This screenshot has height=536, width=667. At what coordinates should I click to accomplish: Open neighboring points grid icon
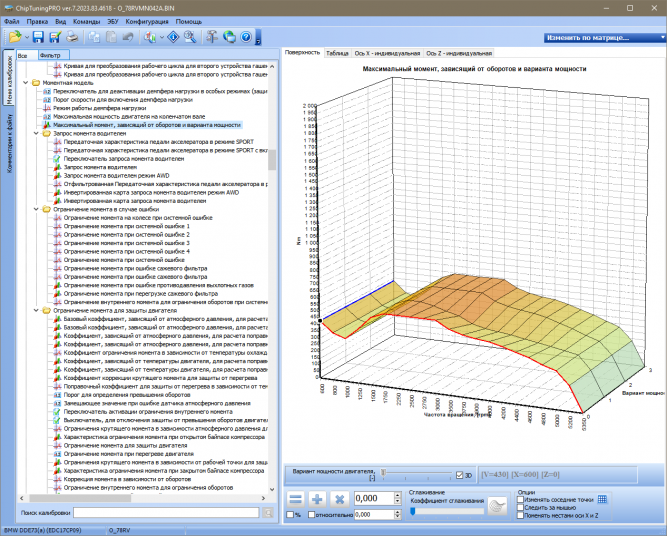[x=602, y=499]
